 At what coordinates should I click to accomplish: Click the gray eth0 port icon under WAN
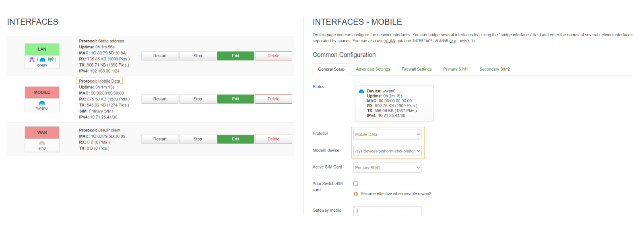(42, 143)
